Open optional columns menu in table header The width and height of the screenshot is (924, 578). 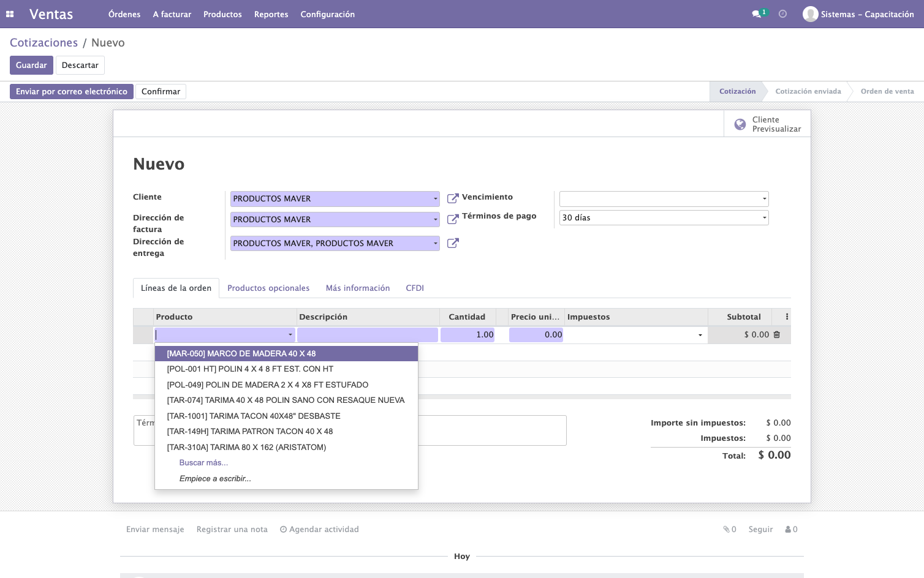[787, 317]
